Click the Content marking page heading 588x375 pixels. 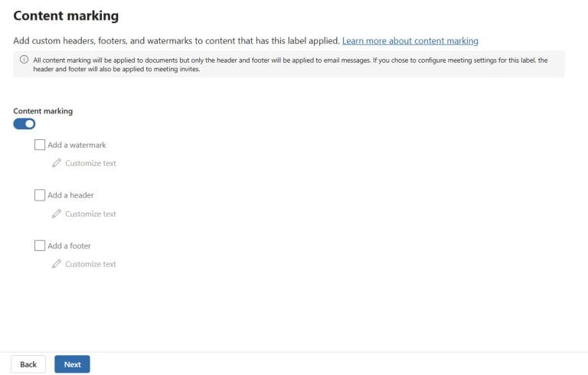[x=66, y=15]
